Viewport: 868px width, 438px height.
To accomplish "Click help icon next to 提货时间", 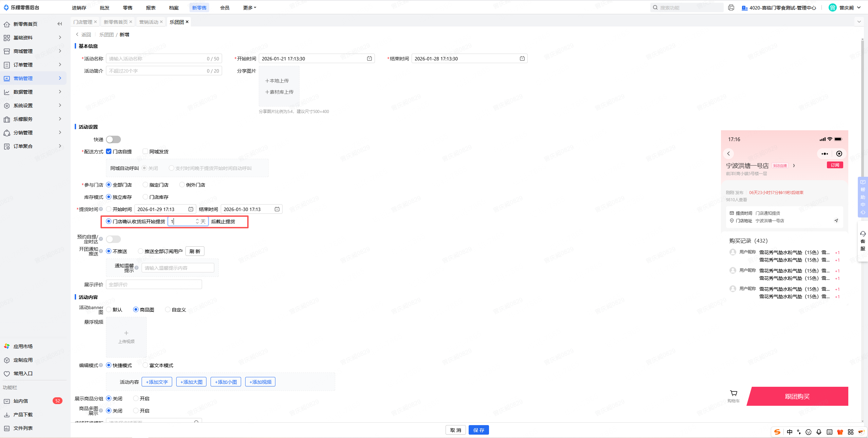I will (x=101, y=209).
